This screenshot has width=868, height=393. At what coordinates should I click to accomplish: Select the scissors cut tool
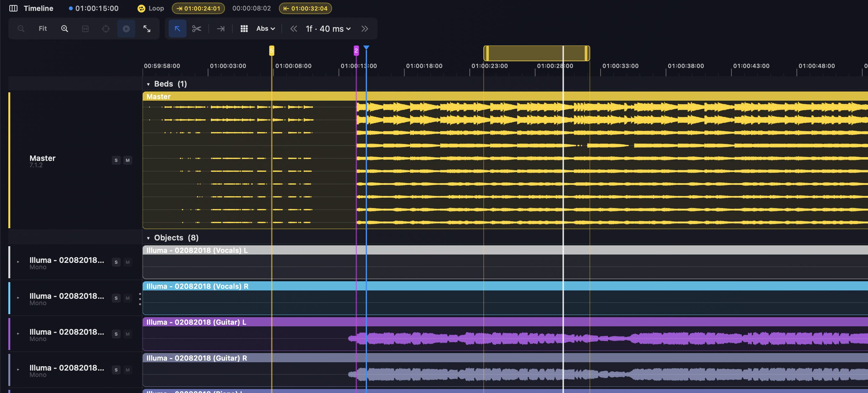click(197, 29)
